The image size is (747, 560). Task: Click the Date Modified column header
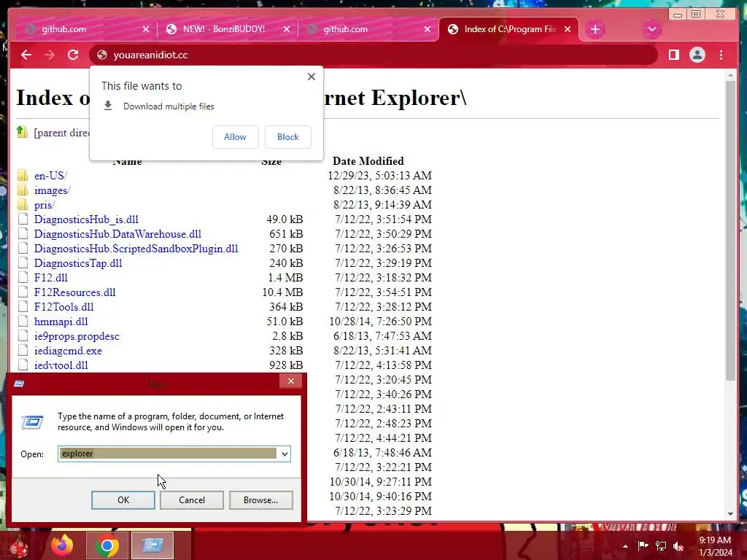pyautogui.click(x=368, y=161)
